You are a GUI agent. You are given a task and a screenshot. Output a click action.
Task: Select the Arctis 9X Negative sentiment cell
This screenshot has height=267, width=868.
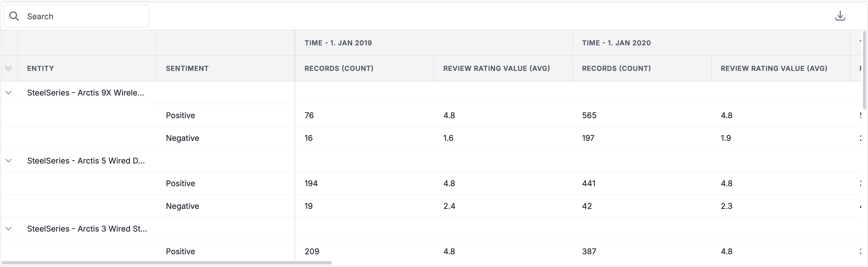click(x=182, y=138)
